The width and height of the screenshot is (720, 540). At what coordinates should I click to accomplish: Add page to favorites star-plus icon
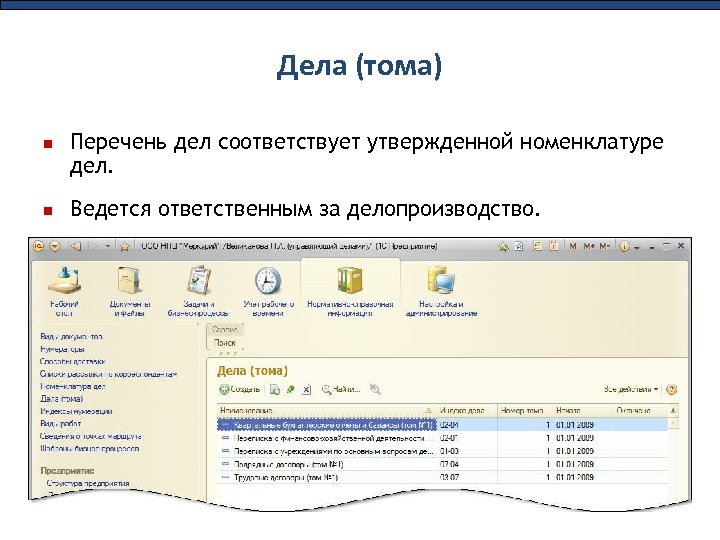click(504, 247)
